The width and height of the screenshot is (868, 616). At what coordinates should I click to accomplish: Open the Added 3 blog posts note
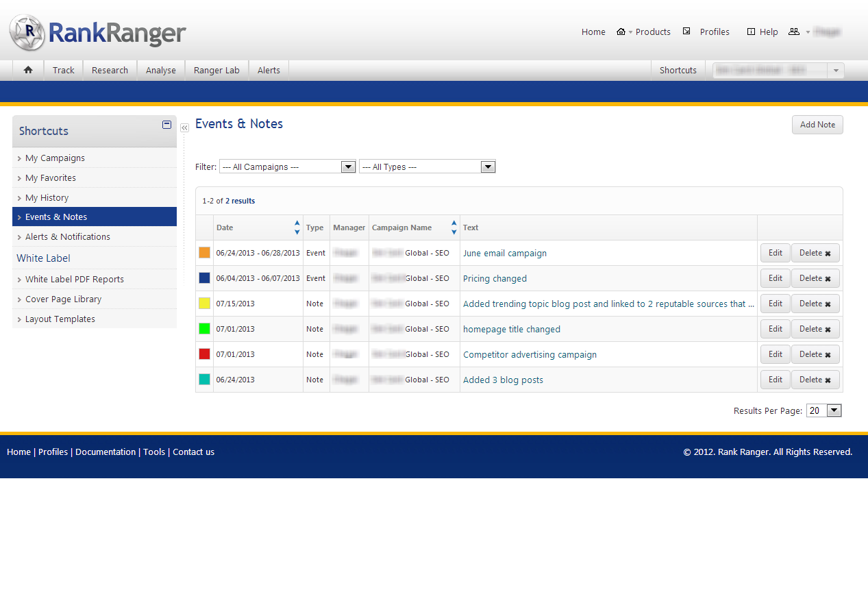(503, 380)
